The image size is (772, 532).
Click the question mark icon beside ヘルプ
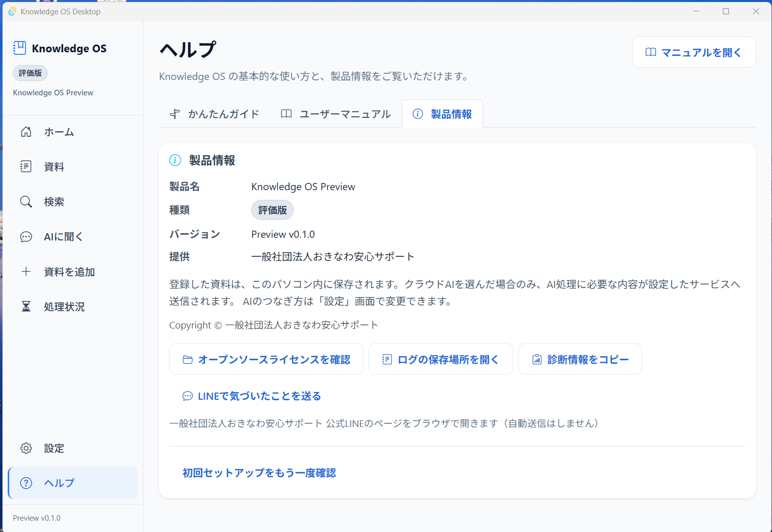coord(26,483)
